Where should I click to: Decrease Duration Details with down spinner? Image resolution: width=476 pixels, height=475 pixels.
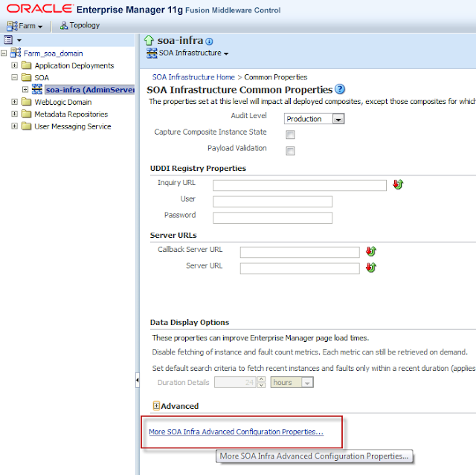261,385
